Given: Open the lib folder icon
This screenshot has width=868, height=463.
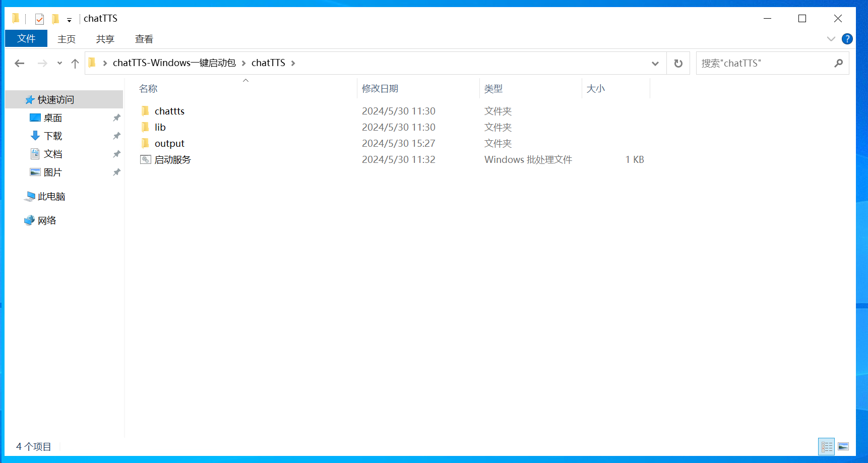Looking at the screenshot, I should pyautogui.click(x=145, y=127).
